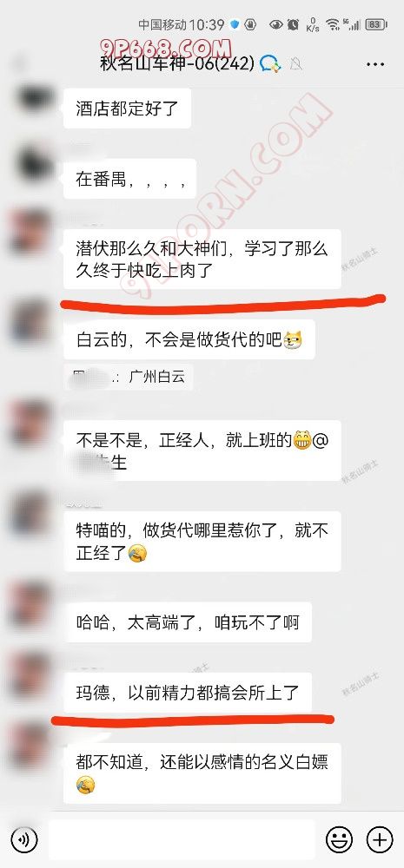Open the quoted reply 广州白云
The width and height of the screenshot is (404, 868).
pyautogui.click(x=129, y=378)
